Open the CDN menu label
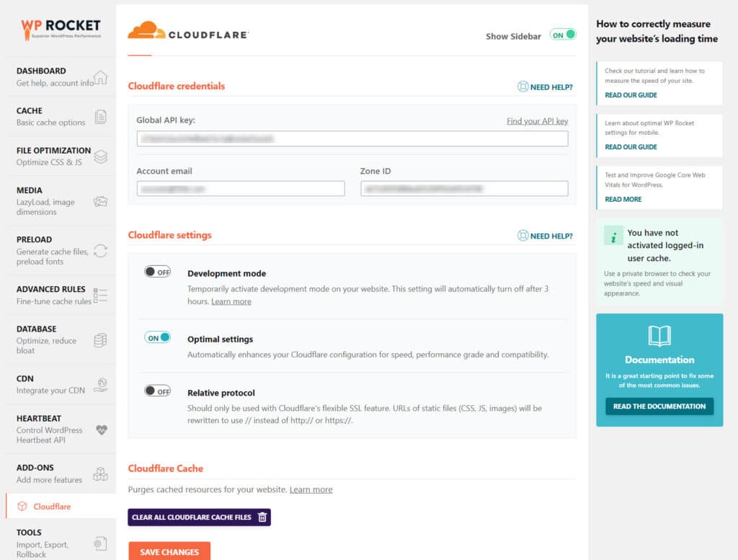Image resolution: width=738 pixels, height=560 pixels. [x=25, y=379]
